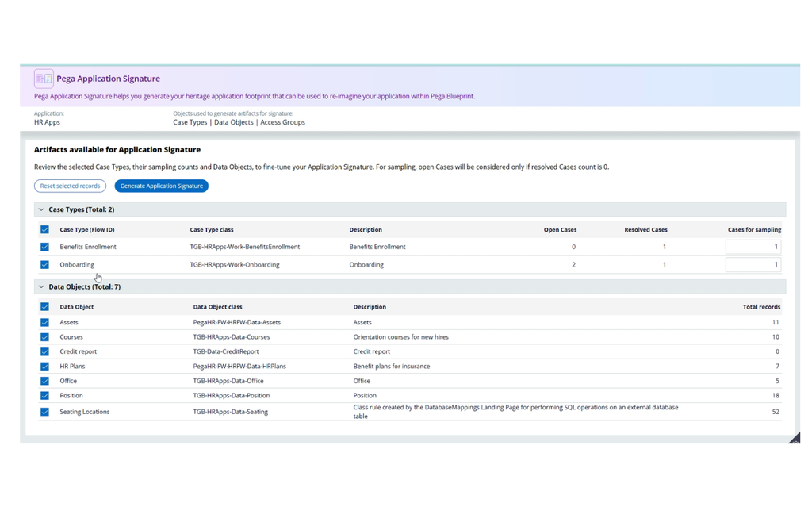Screen dimensions: 812x526
Task: Deselect the Assets data object
Action: pyautogui.click(x=45, y=322)
